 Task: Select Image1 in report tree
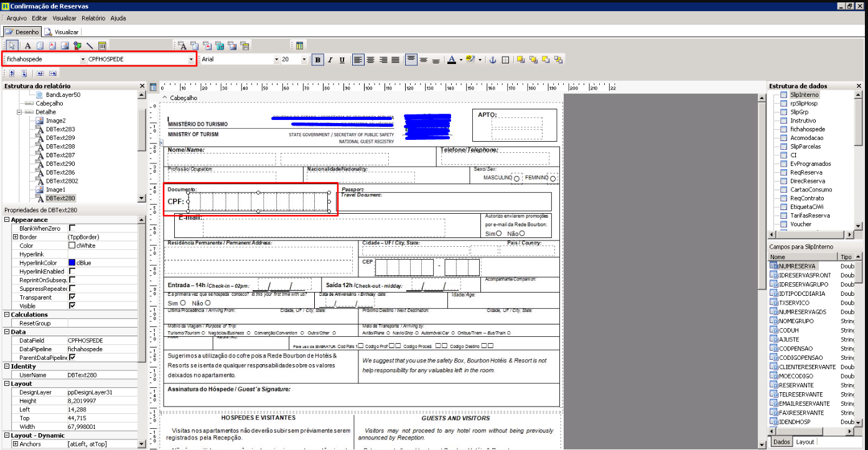pyautogui.click(x=55, y=190)
